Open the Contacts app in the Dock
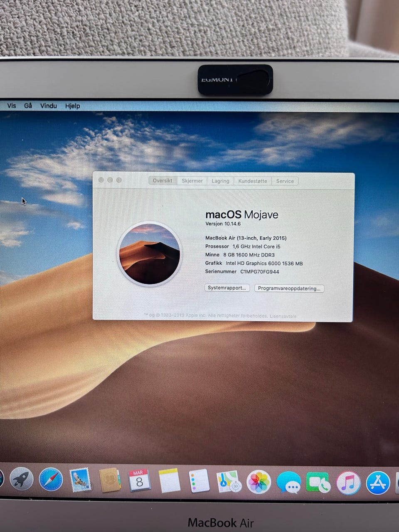 [x=110, y=480]
